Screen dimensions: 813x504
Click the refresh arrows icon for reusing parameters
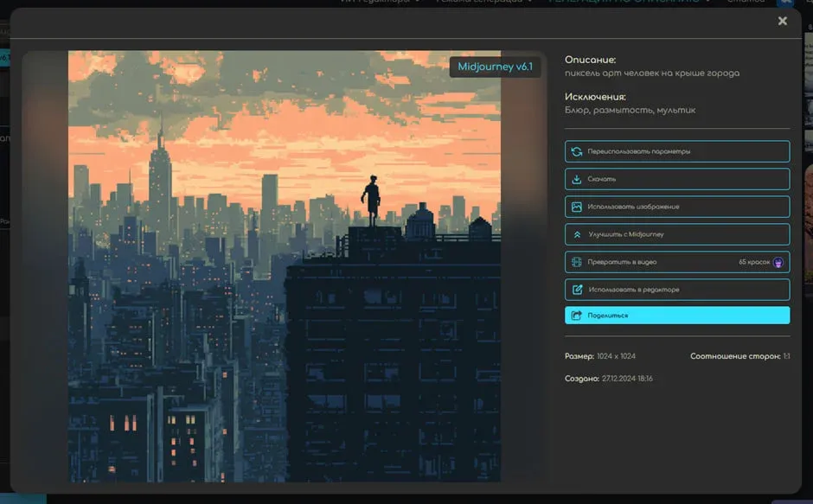click(577, 151)
